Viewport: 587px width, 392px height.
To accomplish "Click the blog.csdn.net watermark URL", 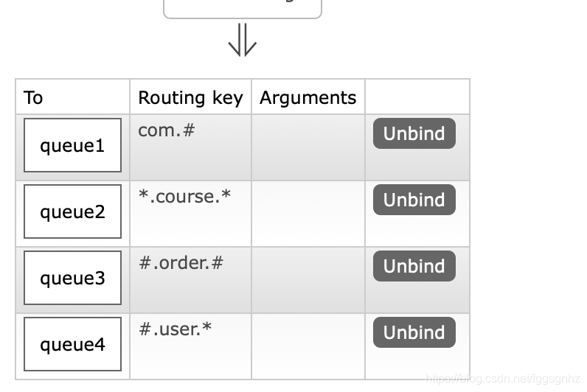I will tap(502, 379).
